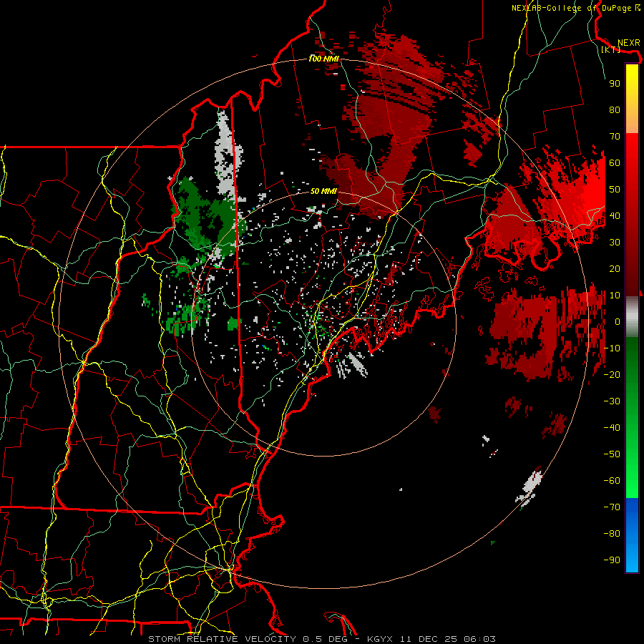
Task: Click the positive 50 scale value
Action: (615, 190)
